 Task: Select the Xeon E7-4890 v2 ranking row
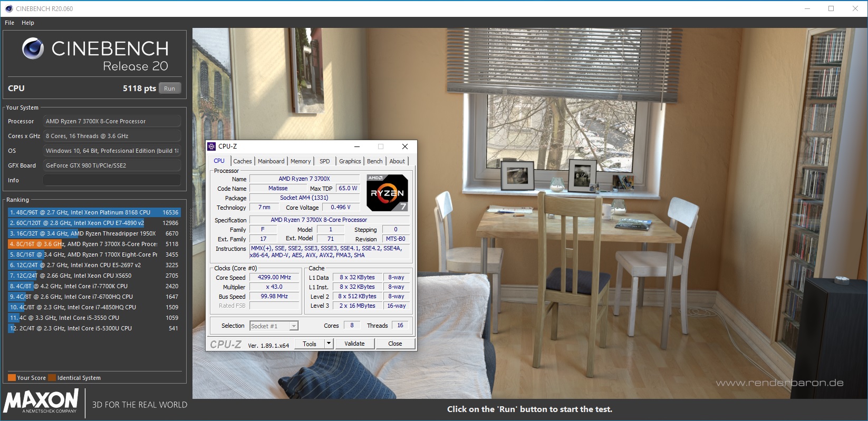94,223
